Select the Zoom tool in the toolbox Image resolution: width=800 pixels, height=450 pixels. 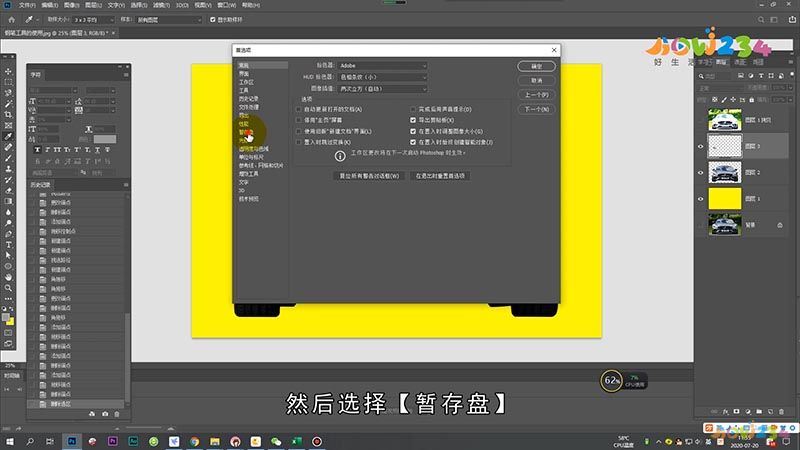(8, 288)
